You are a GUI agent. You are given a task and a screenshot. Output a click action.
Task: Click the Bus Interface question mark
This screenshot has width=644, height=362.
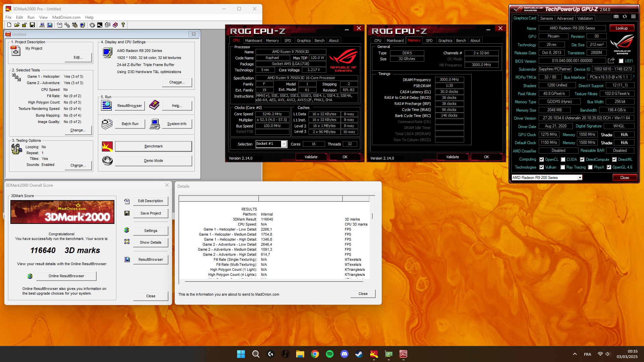point(634,77)
